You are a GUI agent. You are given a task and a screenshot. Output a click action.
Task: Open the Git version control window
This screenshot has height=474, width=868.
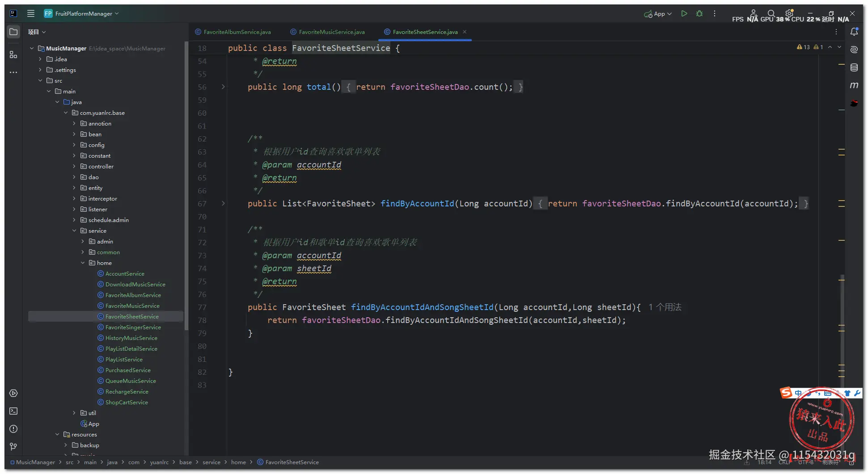pyautogui.click(x=13, y=446)
